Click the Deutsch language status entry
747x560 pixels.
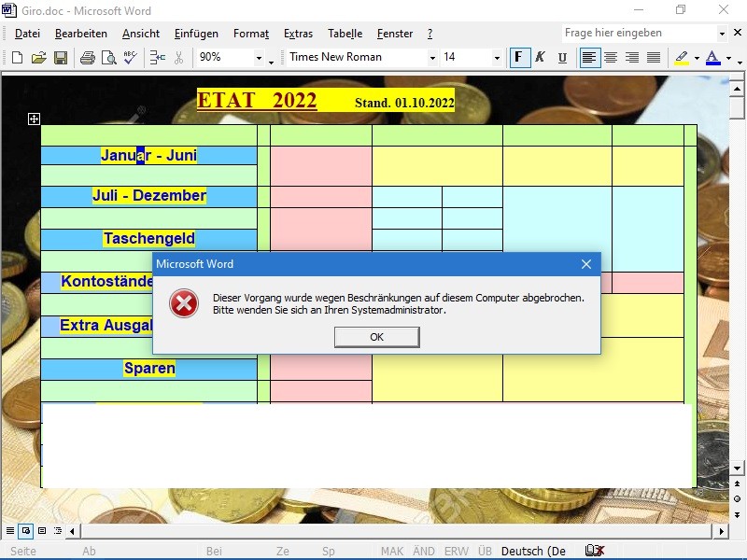coord(533,551)
